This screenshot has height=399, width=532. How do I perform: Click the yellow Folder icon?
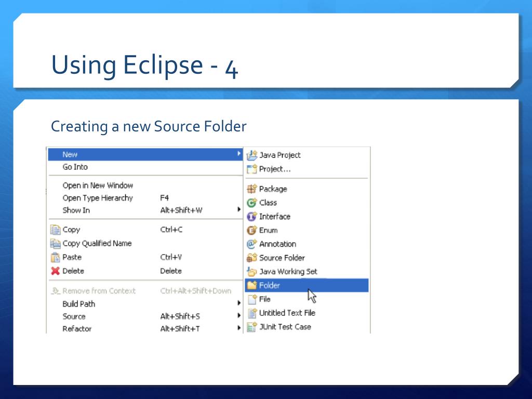pos(252,285)
